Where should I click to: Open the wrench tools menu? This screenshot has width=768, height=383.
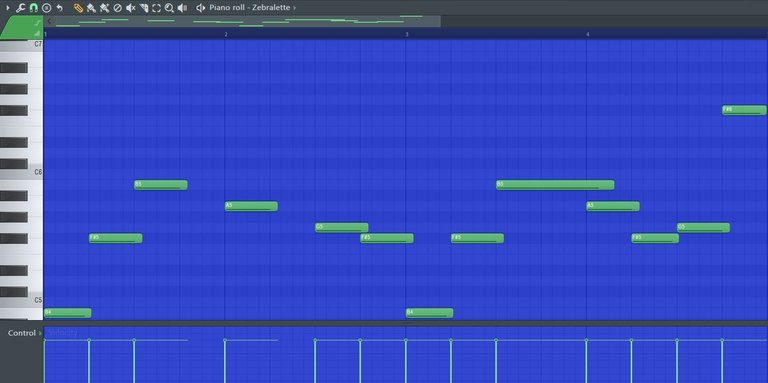tap(20, 8)
